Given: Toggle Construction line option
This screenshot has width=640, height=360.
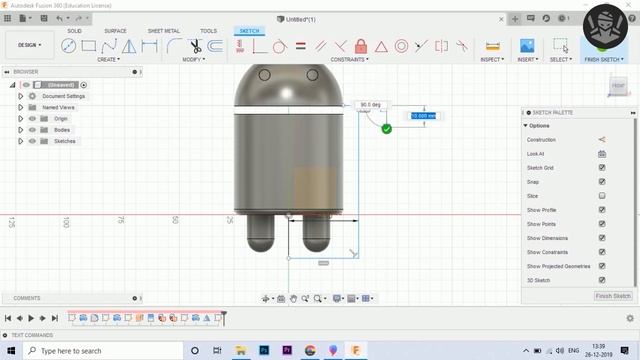Looking at the screenshot, I should point(602,140).
